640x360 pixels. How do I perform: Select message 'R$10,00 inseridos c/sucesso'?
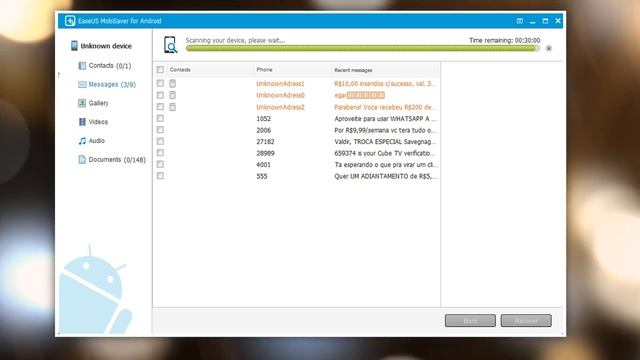[x=384, y=84]
